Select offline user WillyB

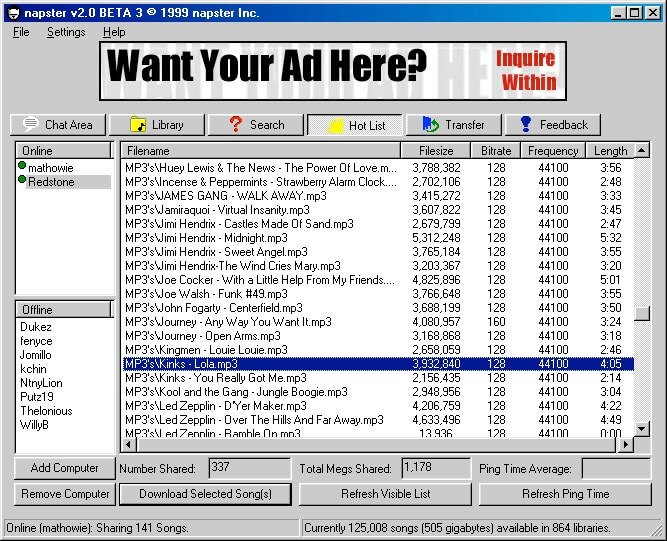34,425
